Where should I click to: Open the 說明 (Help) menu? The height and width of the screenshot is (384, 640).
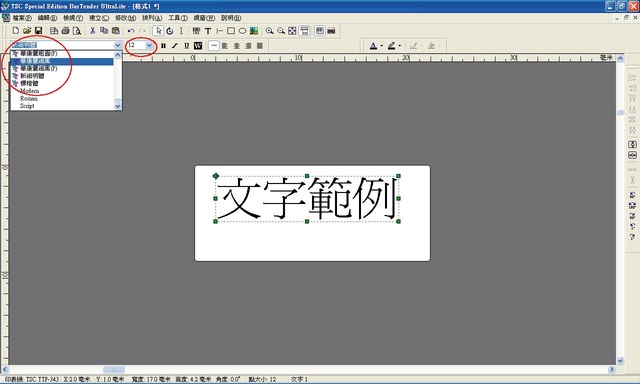click(231, 18)
